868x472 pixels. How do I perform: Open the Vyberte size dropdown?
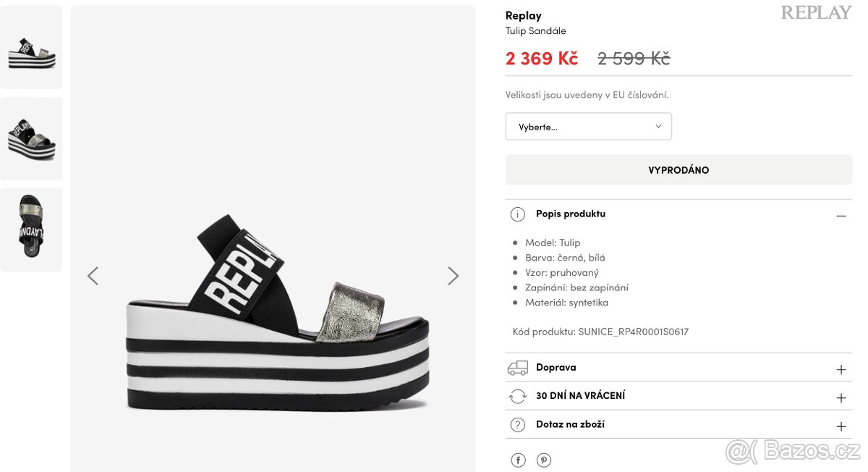click(588, 127)
